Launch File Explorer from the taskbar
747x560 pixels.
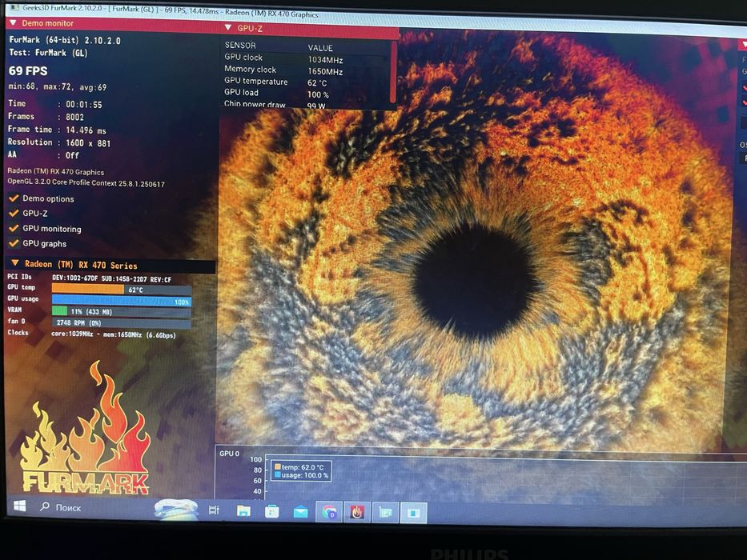click(x=243, y=511)
